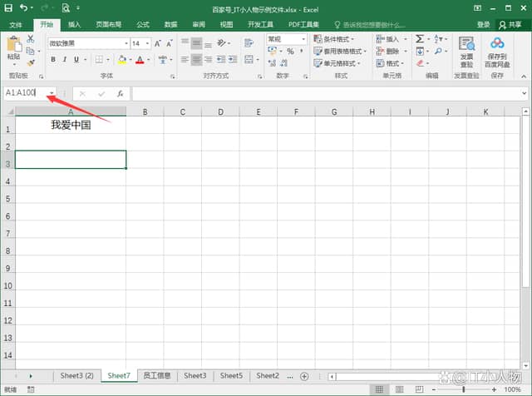The image size is (532, 396).
Task: Copy selection with the copy icon
Action: point(30,51)
